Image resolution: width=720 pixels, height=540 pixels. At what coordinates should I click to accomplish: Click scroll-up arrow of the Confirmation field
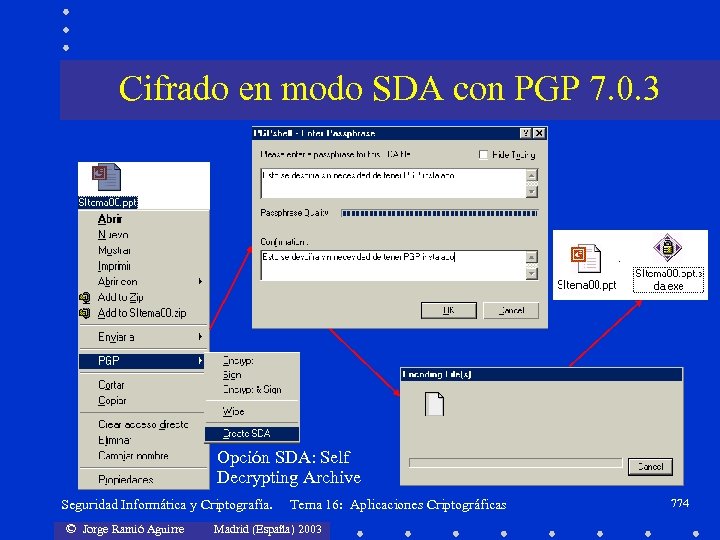532,257
